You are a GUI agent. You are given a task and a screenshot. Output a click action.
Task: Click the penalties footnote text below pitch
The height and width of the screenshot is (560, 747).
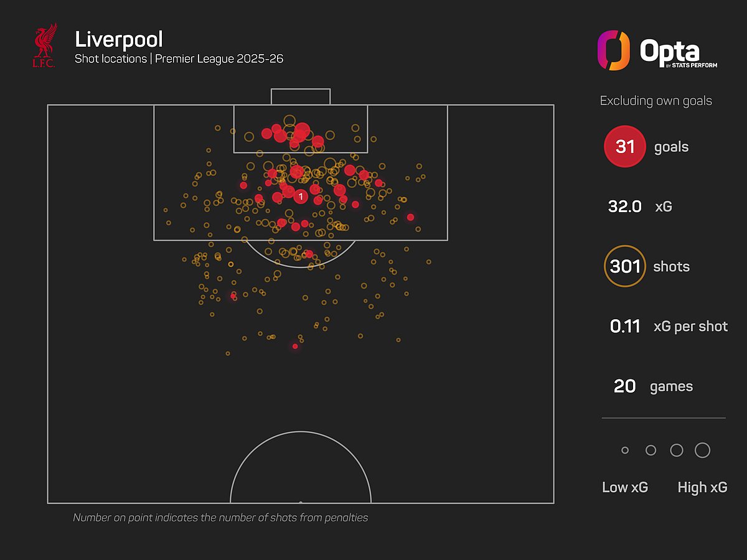220,517
